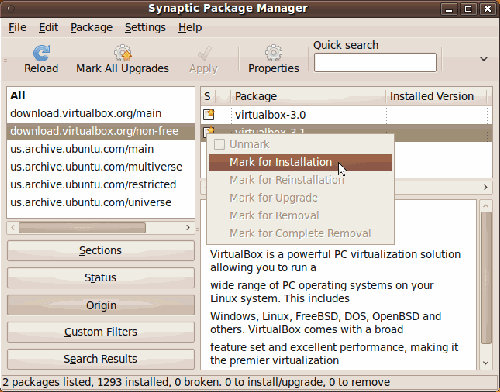Focus the Quick search input field
The width and height of the screenshot is (500, 392).
pyautogui.click(x=375, y=62)
